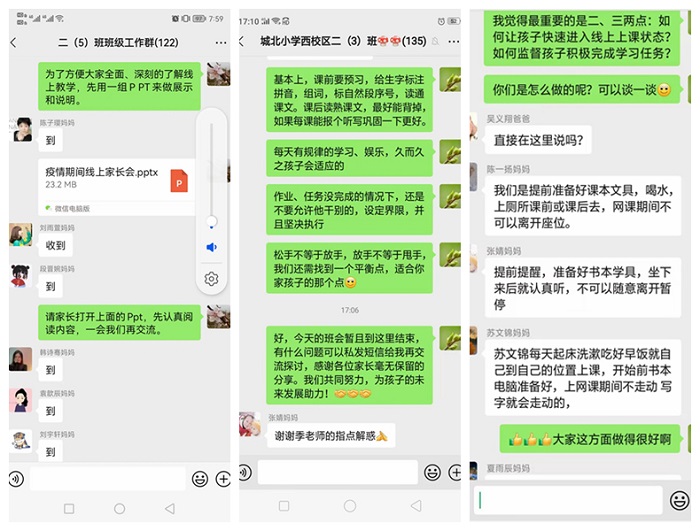Toggle voice input in middle chat

coord(245,472)
